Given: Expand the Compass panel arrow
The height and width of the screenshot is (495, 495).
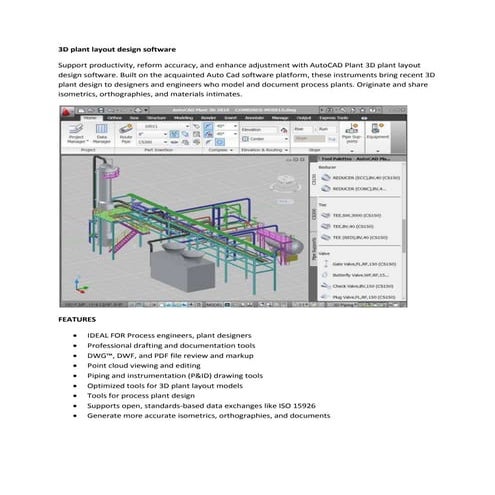Looking at the screenshot, I should [231, 150].
